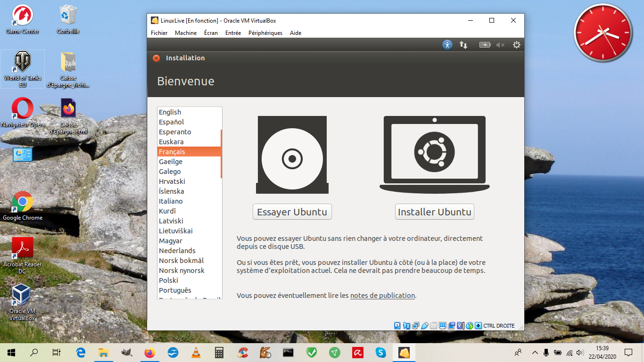Select Euskara in the language list
The width and height of the screenshot is (644, 362).
189,142
